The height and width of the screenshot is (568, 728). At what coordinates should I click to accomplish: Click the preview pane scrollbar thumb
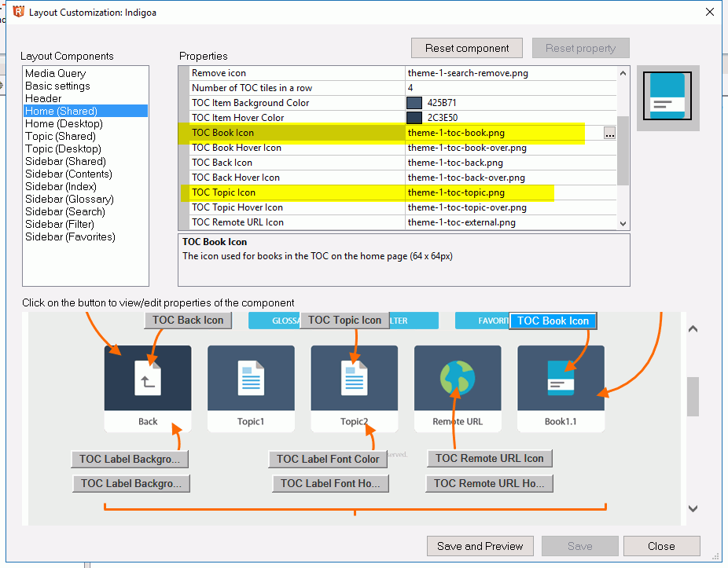[x=693, y=396]
